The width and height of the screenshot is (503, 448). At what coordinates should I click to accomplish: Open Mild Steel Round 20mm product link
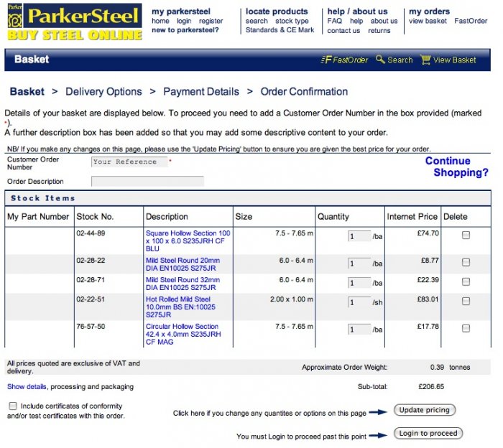click(x=183, y=264)
